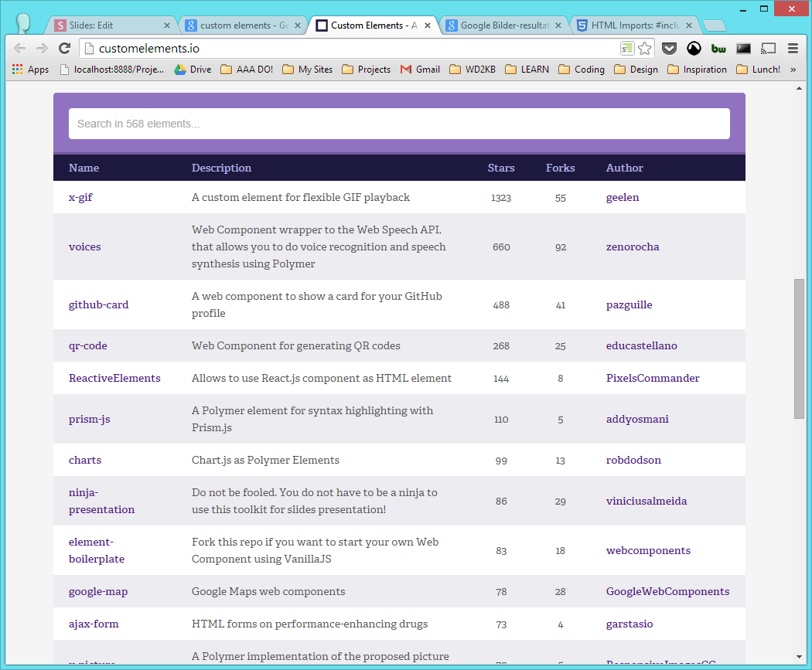Close the Google Bilder-resultat tab
Viewport: 812px width, 670px height.
[x=558, y=26]
